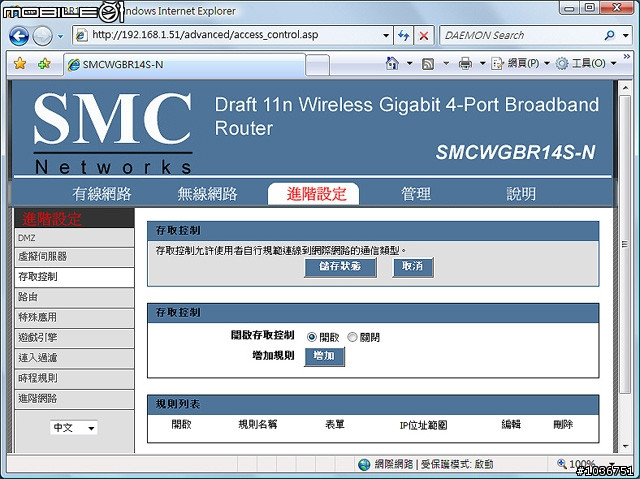The image size is (640, 479).
Task: Select the SMCWGBR14S-N browser tab
Action: (184, 64)
